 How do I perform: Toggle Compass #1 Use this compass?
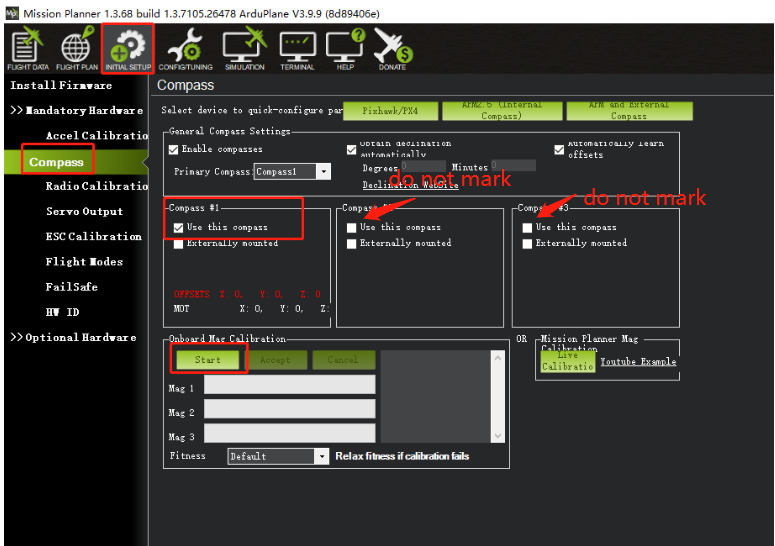coord(178,227)
